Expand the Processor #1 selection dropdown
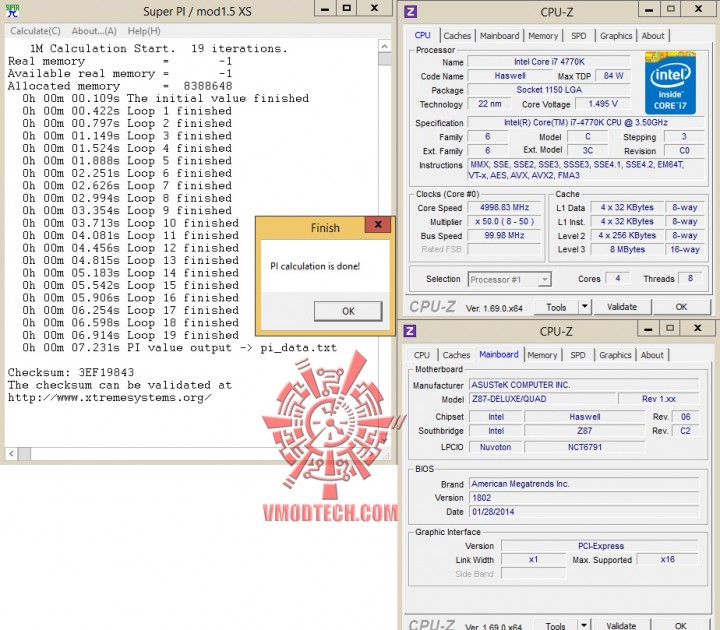 coord(545,279)
